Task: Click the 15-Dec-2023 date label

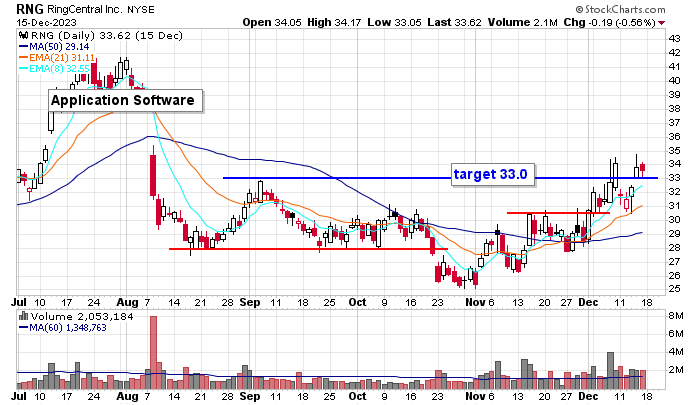Action: point(46,22)
